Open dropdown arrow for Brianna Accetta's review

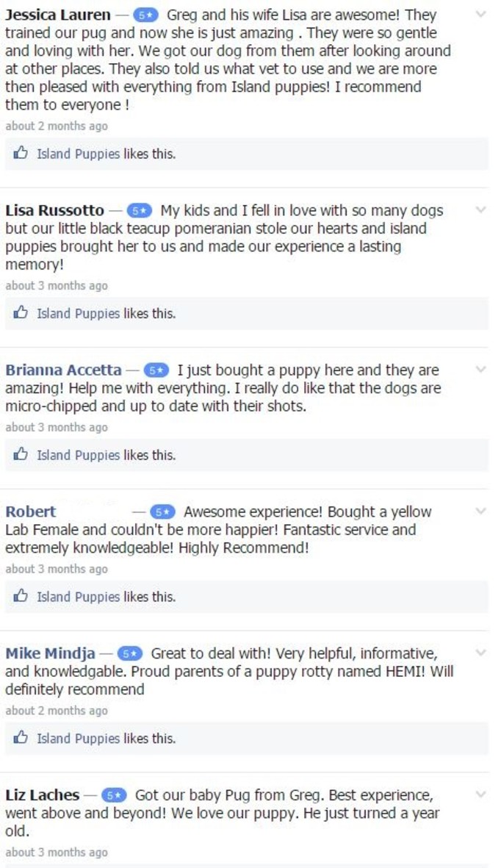[x=480, y=369]
